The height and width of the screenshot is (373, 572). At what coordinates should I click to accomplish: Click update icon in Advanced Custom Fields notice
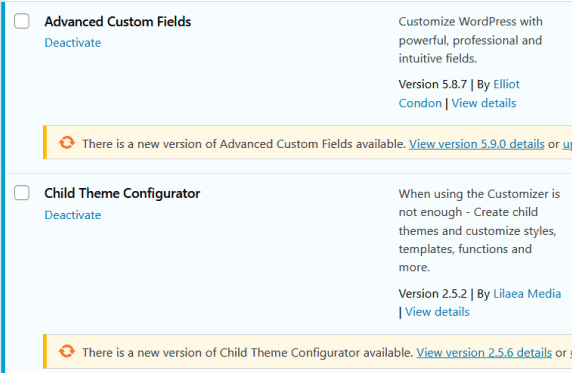[x=67, y=143]
